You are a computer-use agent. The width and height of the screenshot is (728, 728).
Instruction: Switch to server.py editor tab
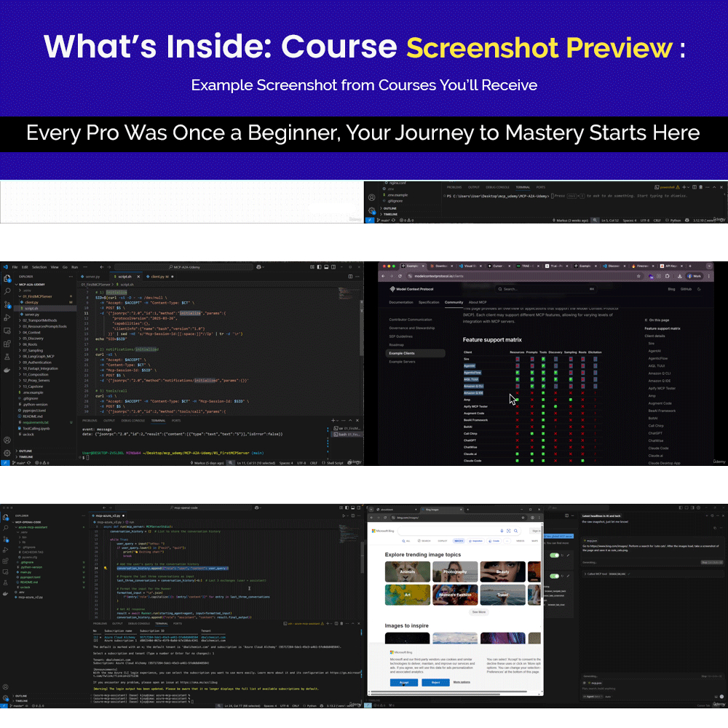92,277
